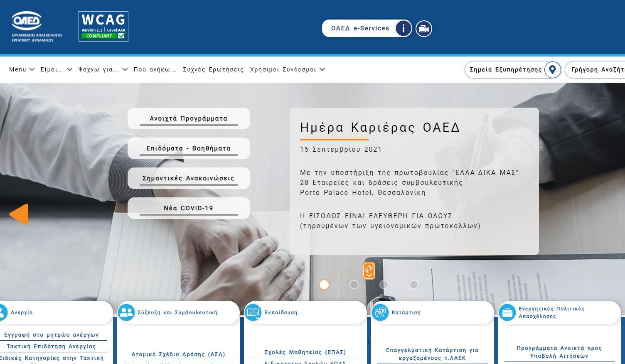Open the Χρήσιμοι Σύνδεσμοι dropdown
The image size is (625, 364).
pyautogui.click(x=287, y=69)
